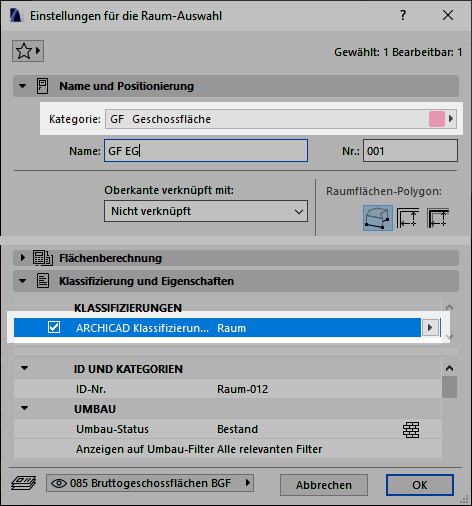Image resolution: width=472 pixels, height=506 pixels.
Task: Select the rightmost Raumflächen-Polygon method icon
Action: 438,218
